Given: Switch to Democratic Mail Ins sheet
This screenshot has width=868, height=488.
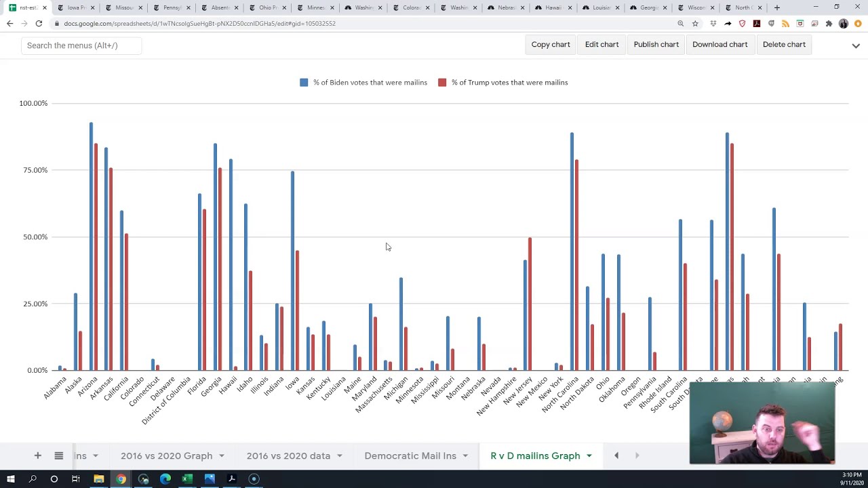Looking at the screenshot, I should (410, 456).
